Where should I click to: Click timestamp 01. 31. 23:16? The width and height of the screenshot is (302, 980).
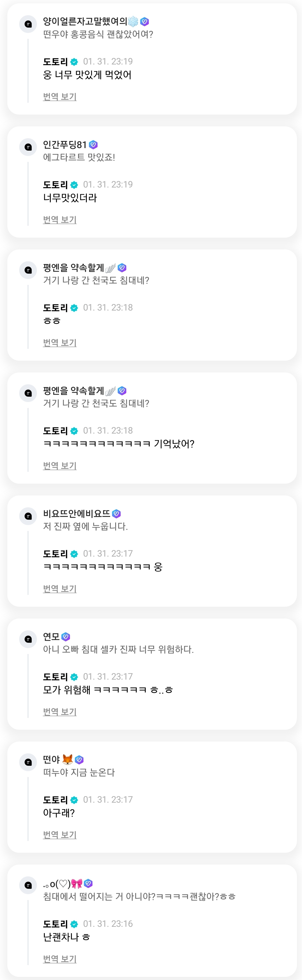click(108, 924)
